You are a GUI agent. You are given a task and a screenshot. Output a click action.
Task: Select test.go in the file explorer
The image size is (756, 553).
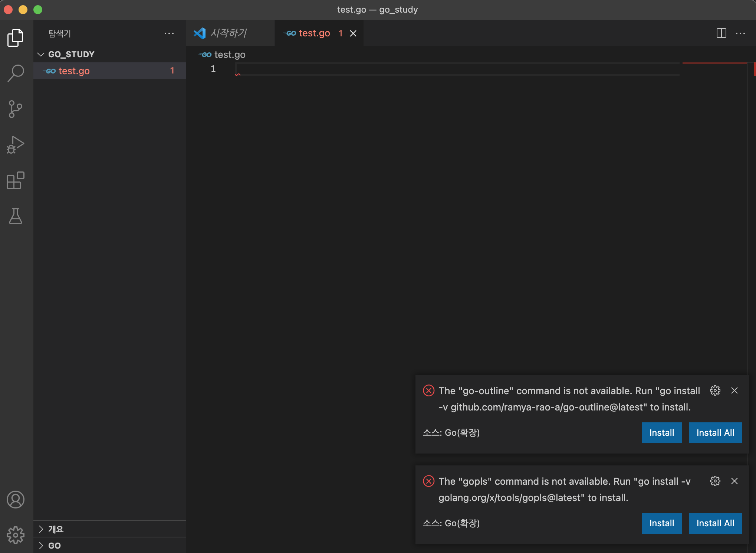click(74, 71)
